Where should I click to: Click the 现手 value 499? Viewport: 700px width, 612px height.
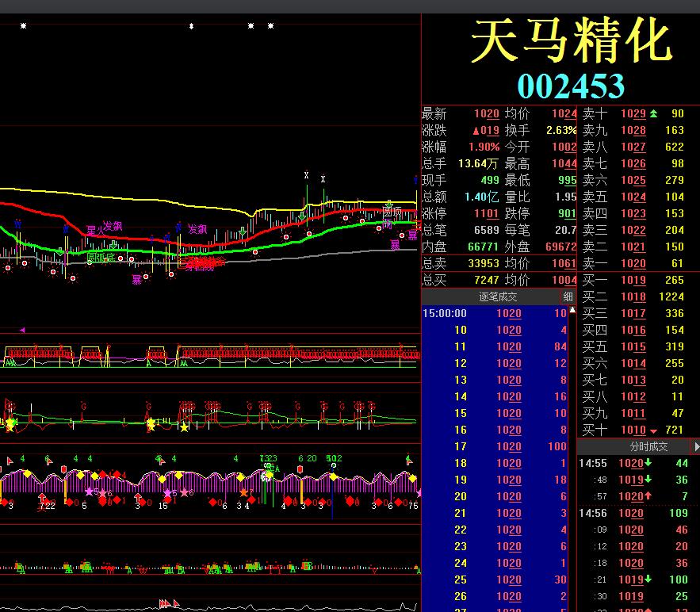coord(489,180)
